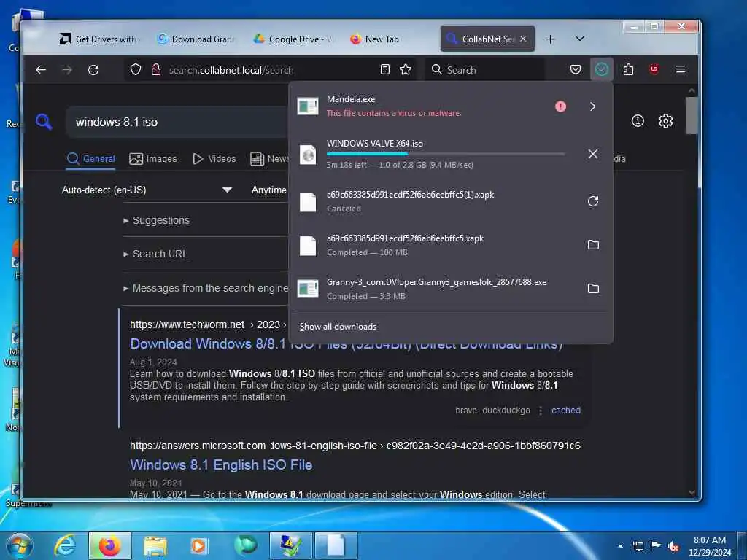Click the insecure padlock site info icon

pos(156,70)
